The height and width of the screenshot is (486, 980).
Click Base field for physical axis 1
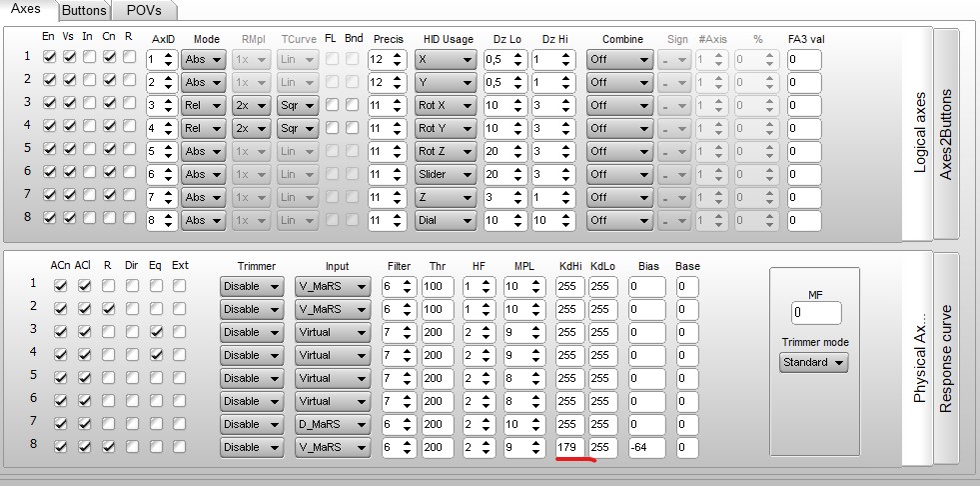point(687,286)
